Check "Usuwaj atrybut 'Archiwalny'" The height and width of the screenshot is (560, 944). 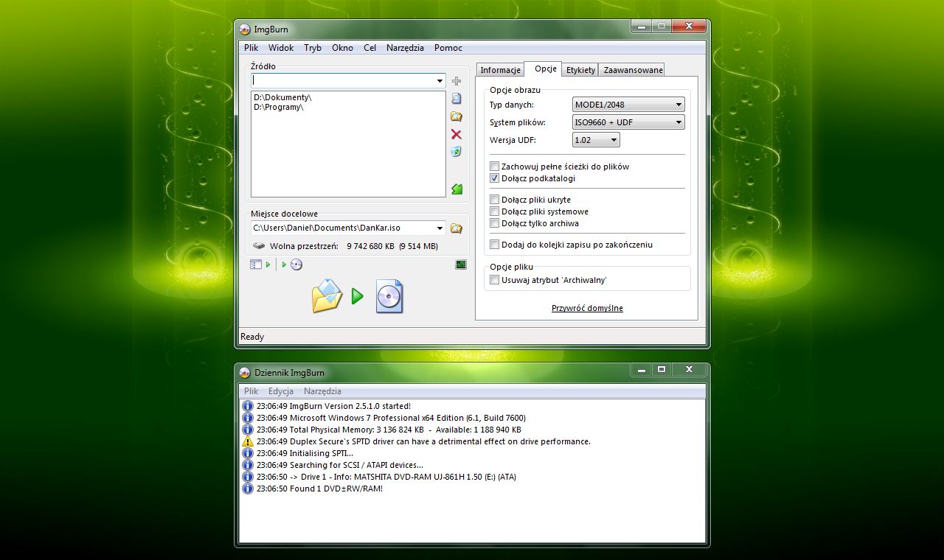[495, 280]
